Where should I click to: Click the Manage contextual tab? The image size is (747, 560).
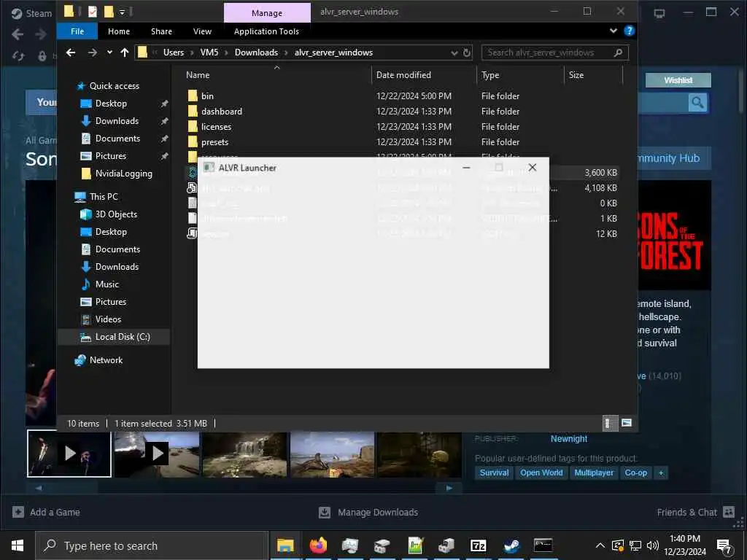click(267, 13)
